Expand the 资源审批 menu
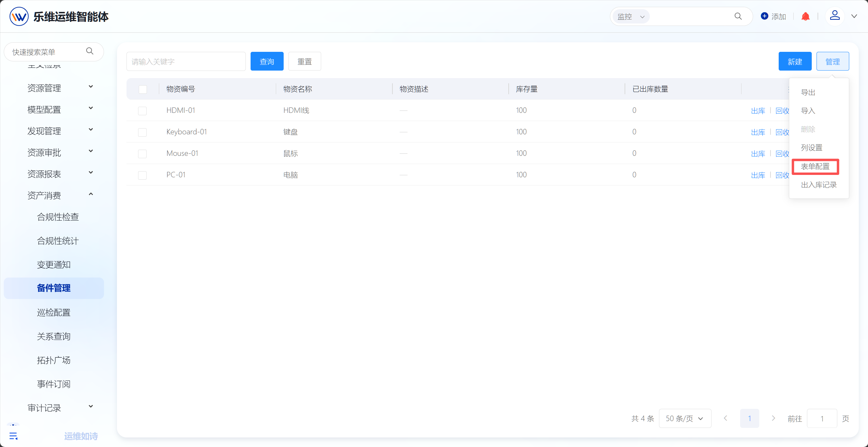This screenshot has height=447, width=868. click(91, 151)
